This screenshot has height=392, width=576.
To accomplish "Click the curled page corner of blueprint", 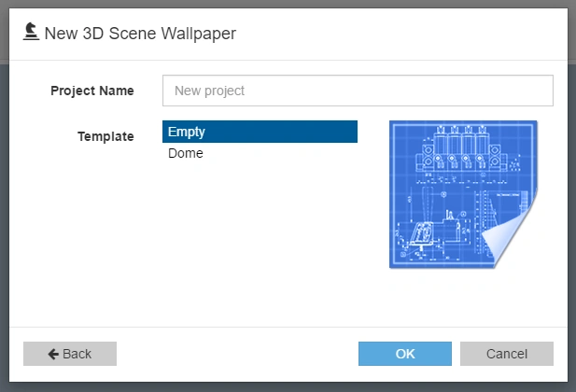I will [x=515, y=243].
